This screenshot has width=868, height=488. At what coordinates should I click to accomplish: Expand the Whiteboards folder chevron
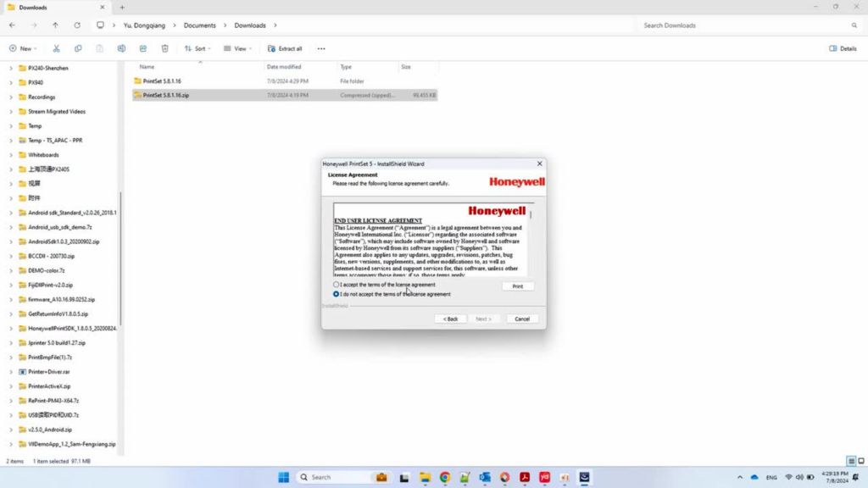point(11,155)
